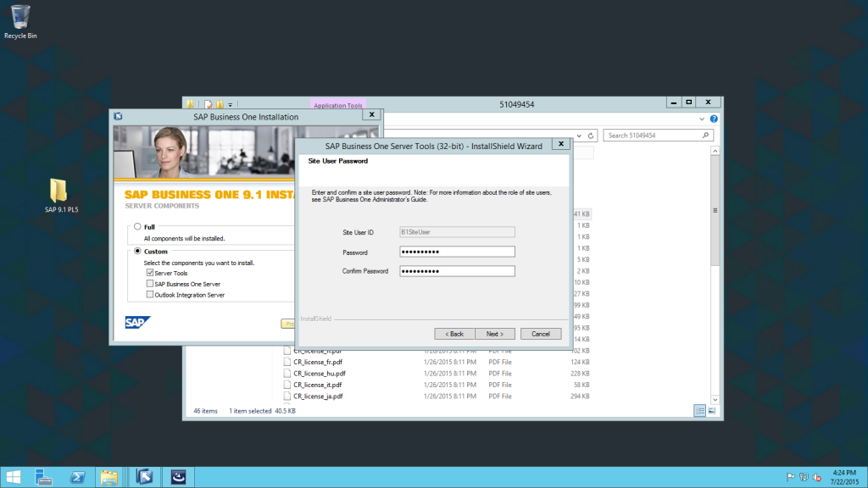
Task: Cancel the InstallShield wizard
Action: click(x=541, y=334)
